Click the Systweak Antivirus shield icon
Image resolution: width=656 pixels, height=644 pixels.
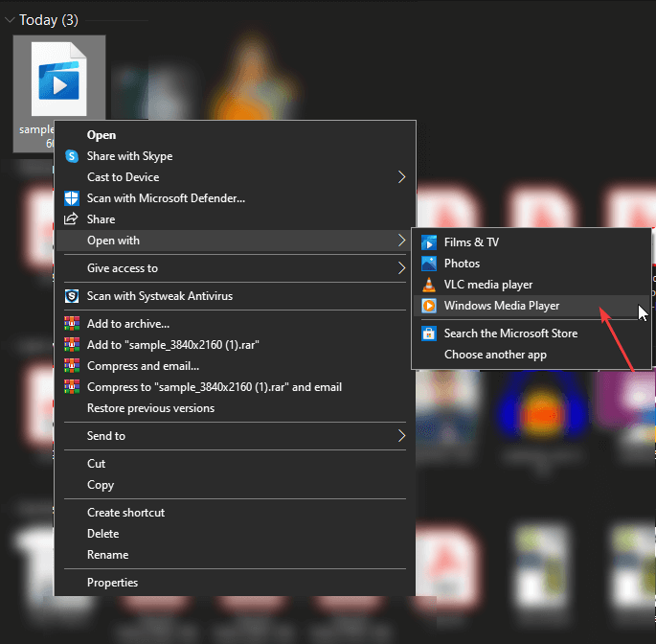pos(72,296)
